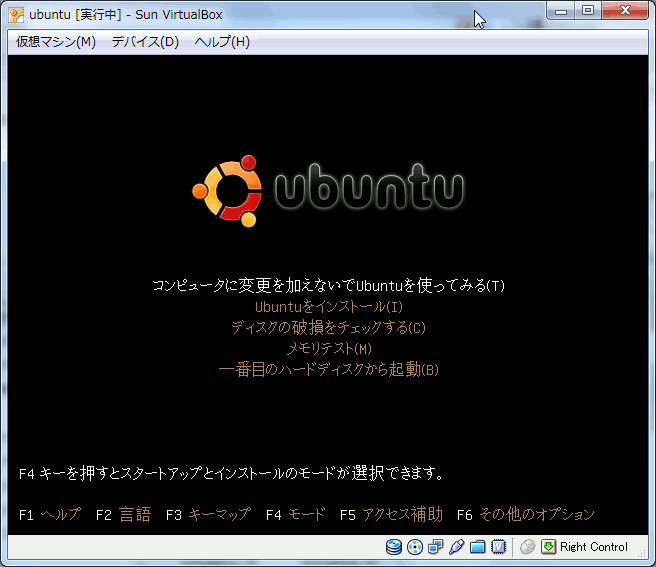Image resolution: width=656 pixels, height=567 pixels.
Task: Choose メモリテスト(M) boot entry
Action: pyautogui.click(x=328, y=349)
